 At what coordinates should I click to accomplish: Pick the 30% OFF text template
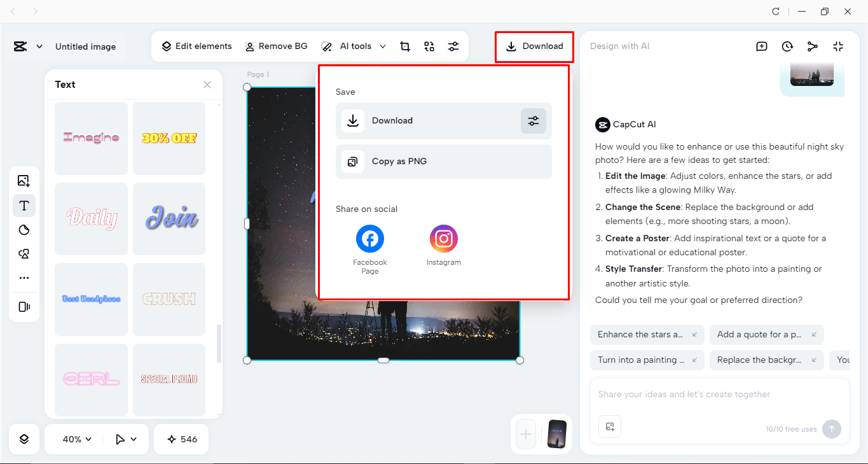[x=169, y=138]
